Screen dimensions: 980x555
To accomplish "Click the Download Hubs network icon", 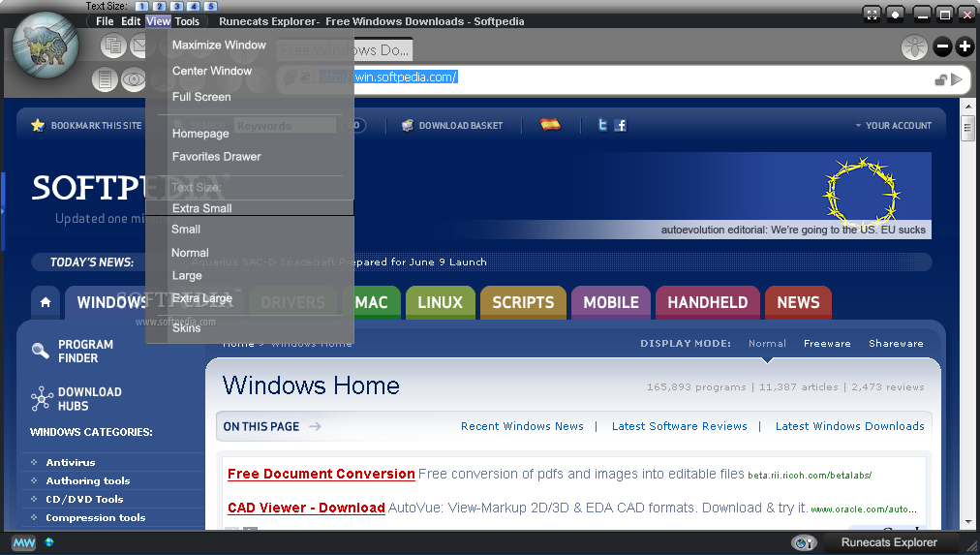I will click(42, 399).
